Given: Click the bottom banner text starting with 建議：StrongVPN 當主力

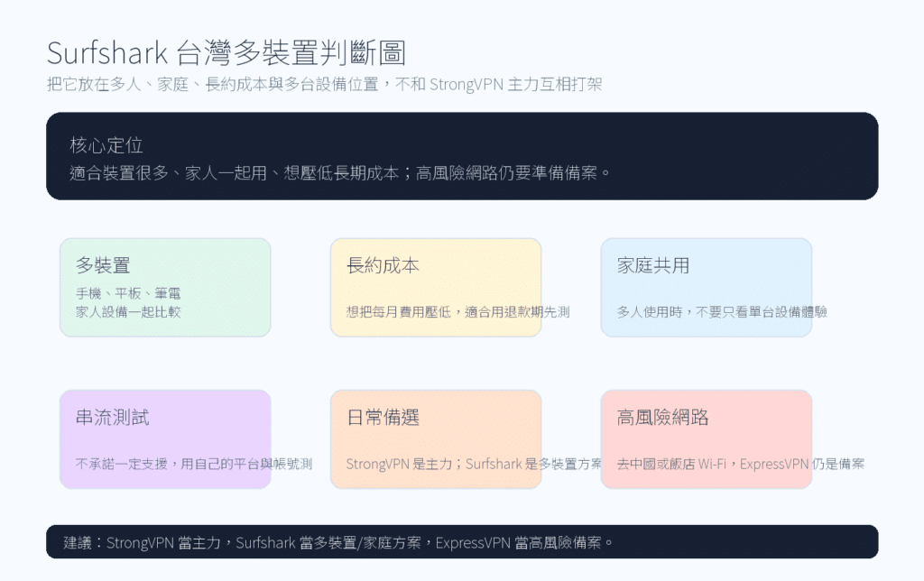Looking at the screenshot, I should click(338, 542).
